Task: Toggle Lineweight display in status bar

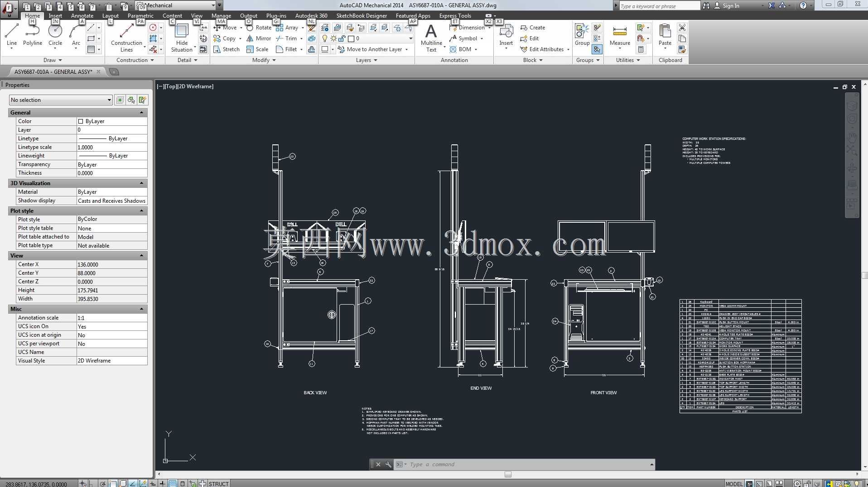Action: coord(163,484)
